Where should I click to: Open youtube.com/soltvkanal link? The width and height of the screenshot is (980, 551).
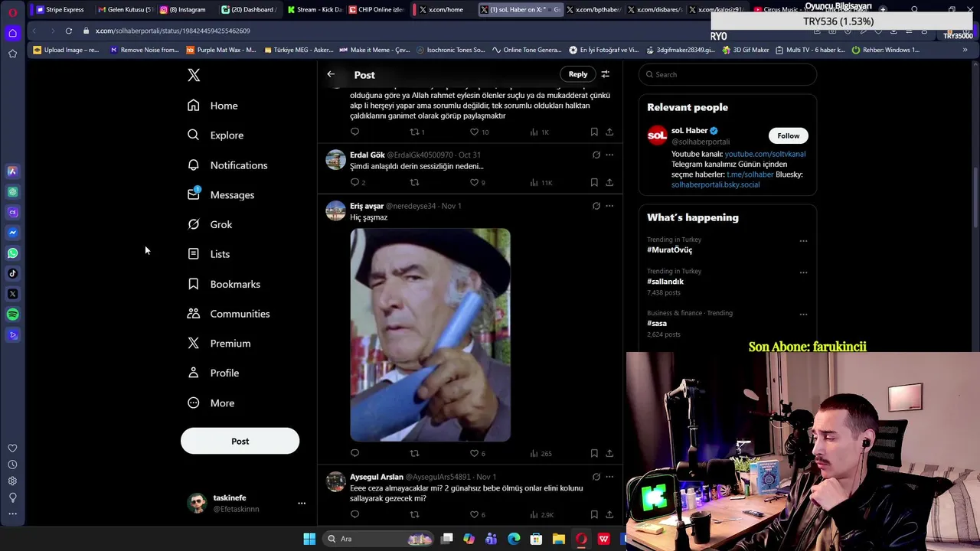pyautogui.click(x=765, y=154)
